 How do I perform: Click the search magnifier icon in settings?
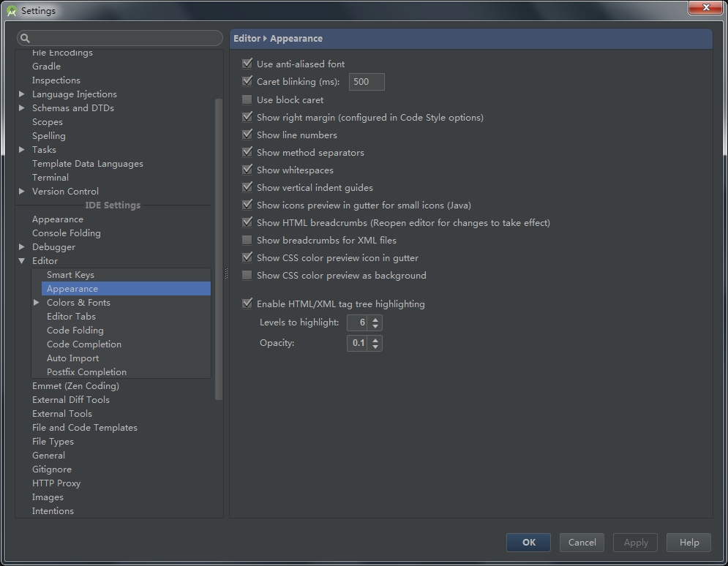tap(25, 38)
